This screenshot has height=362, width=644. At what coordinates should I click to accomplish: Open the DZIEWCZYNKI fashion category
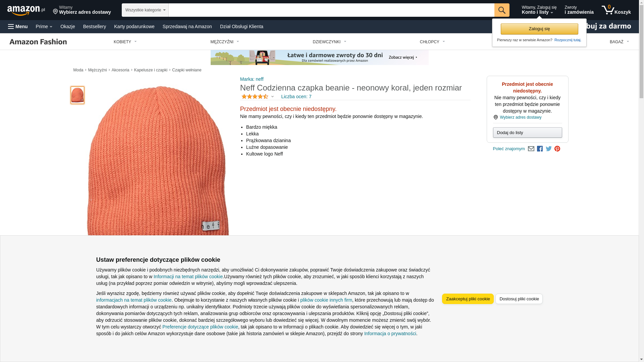[329, 42]
